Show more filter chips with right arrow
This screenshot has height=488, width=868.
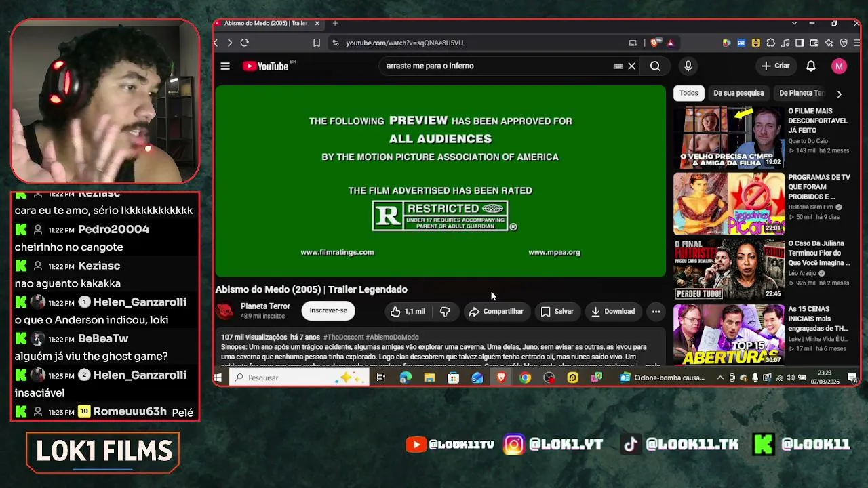pos(839,94)
